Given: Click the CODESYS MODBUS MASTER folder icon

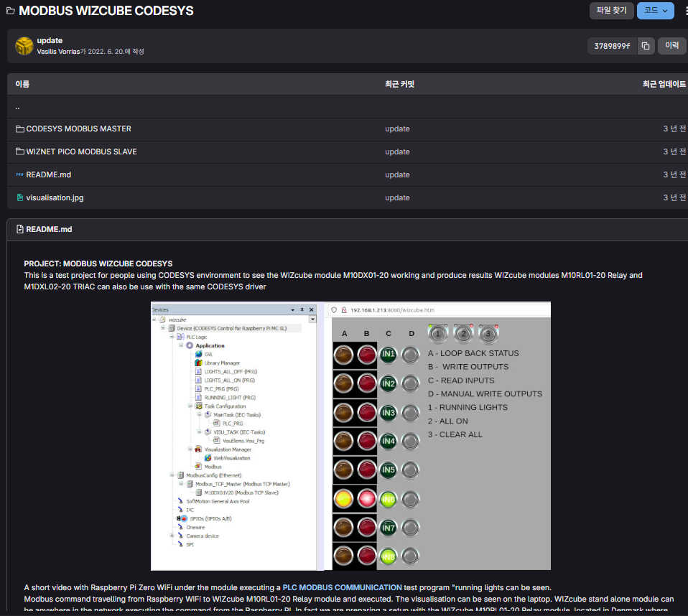Looking at the screenshot, I should [19, 129].
